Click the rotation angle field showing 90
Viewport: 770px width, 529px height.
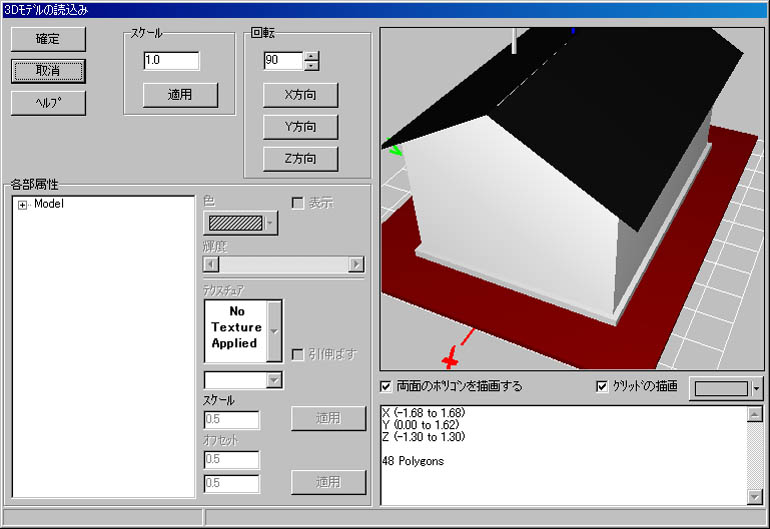[283, 60]
